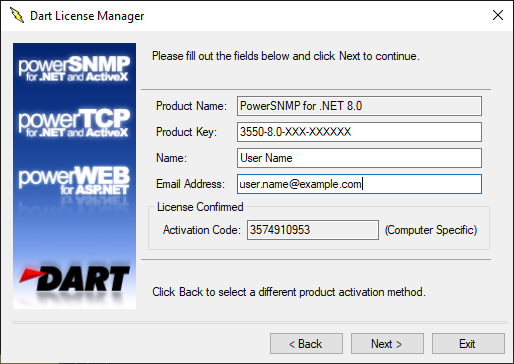Click the Email Address input field

click(x=359, y=184)
